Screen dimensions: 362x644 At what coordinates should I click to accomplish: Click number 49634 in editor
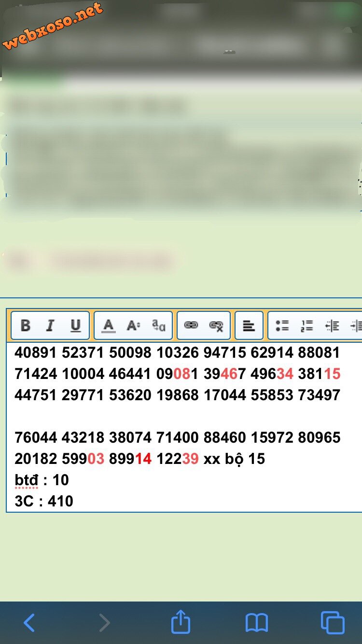pos(272,374)
